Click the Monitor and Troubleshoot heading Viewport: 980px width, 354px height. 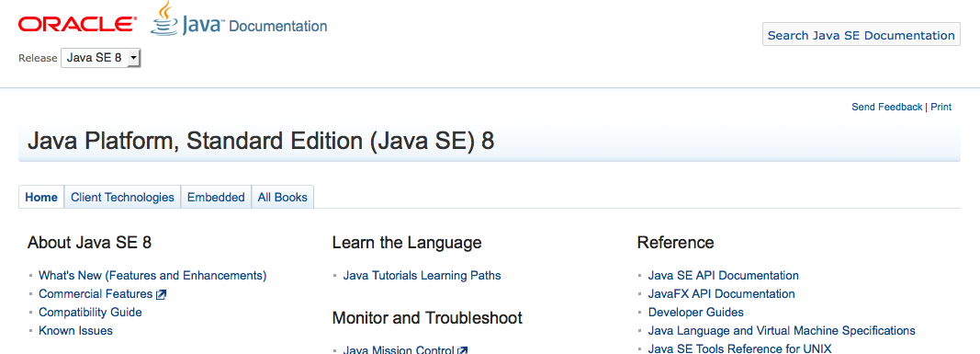click(427, 318)
